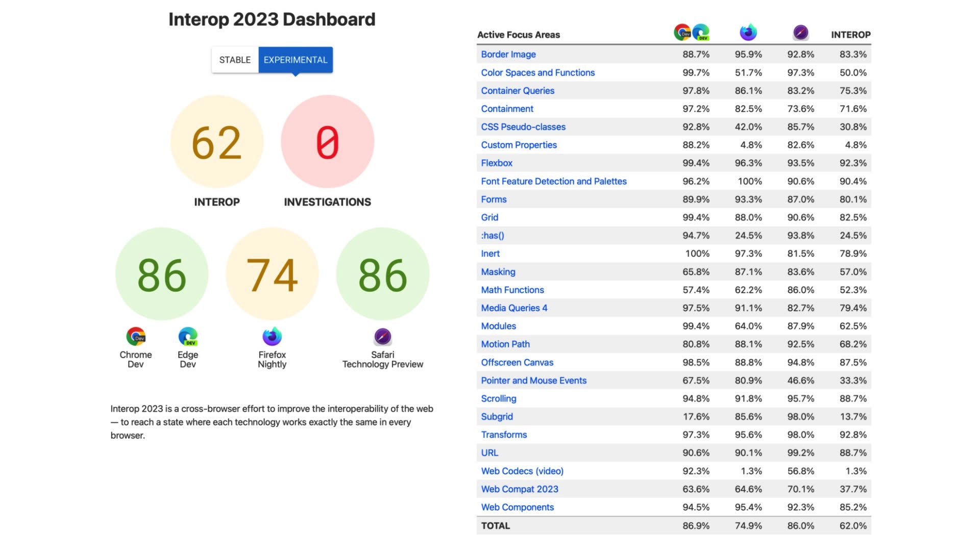Open the Border Image focus area
The width and height of the screenshot is (980, 551).
click(508, 54)
